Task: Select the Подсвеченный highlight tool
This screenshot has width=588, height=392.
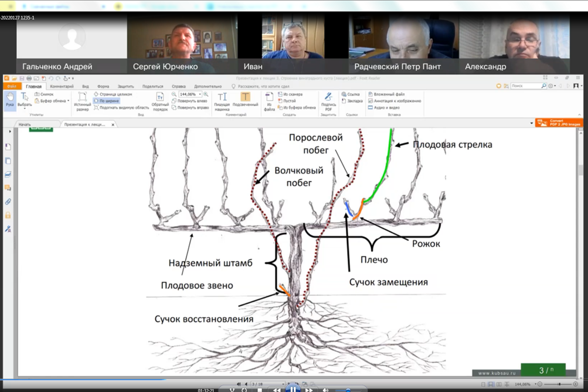Action: coord(245,100)
